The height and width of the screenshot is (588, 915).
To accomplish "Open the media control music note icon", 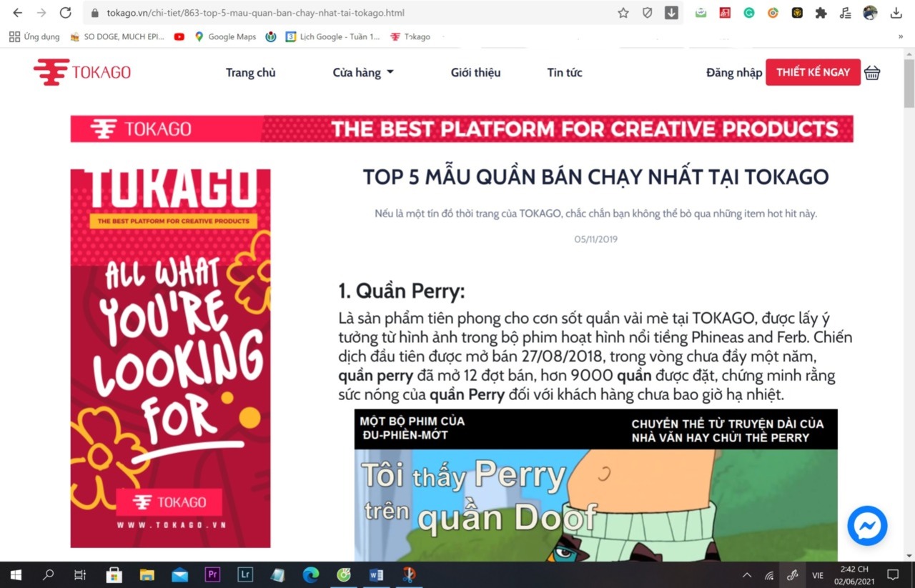I will (x=846, y=13).
